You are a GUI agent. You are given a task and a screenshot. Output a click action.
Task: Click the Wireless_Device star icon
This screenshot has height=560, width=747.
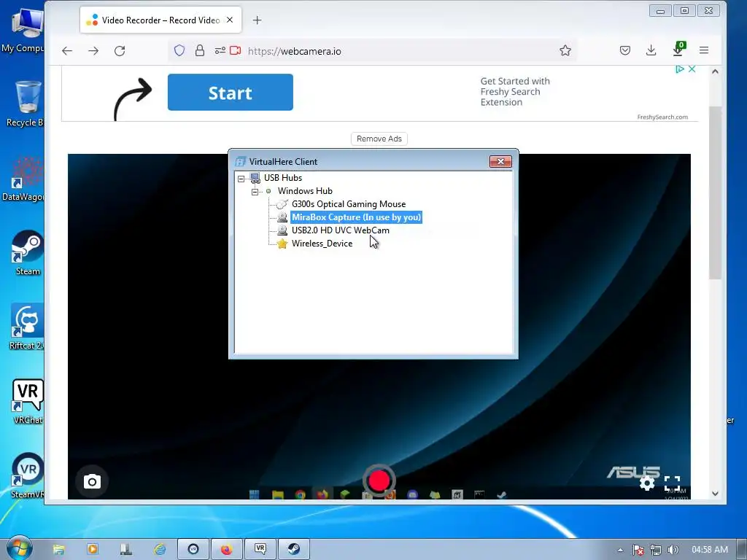tap(282, 244)
